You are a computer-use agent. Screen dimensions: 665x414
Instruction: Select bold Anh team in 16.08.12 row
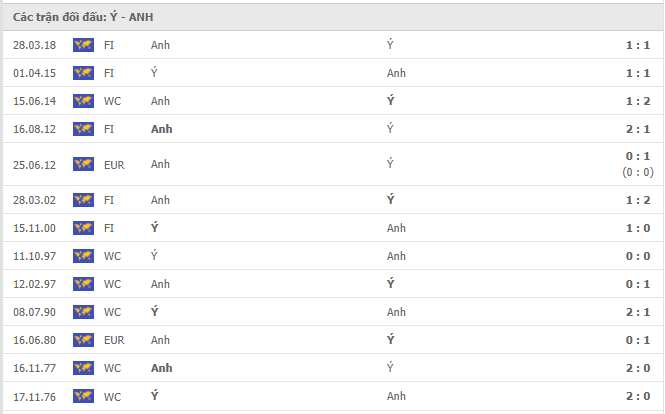162,129
